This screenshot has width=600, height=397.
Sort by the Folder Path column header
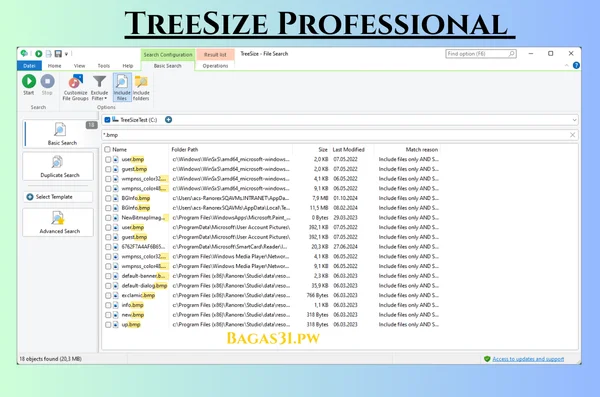184,149
